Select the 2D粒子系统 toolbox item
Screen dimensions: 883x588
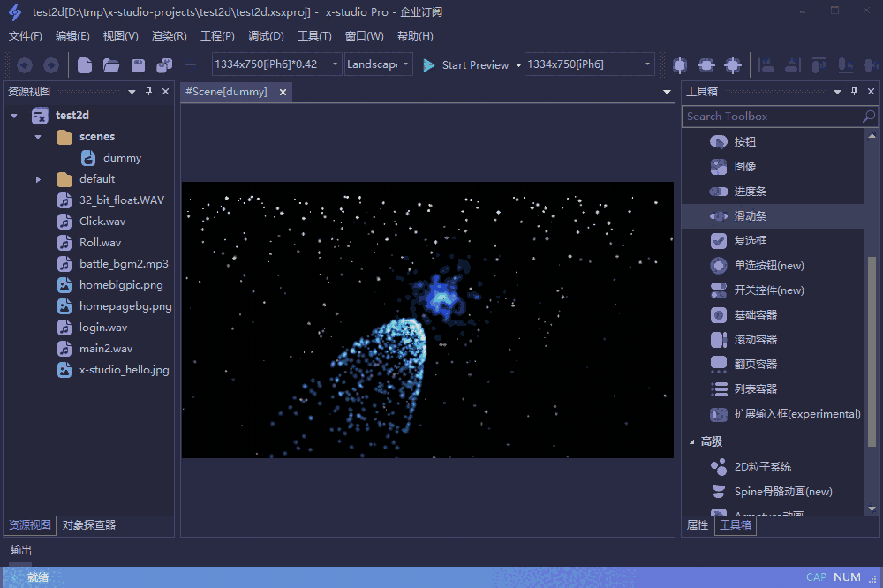[x=762, y=467]
